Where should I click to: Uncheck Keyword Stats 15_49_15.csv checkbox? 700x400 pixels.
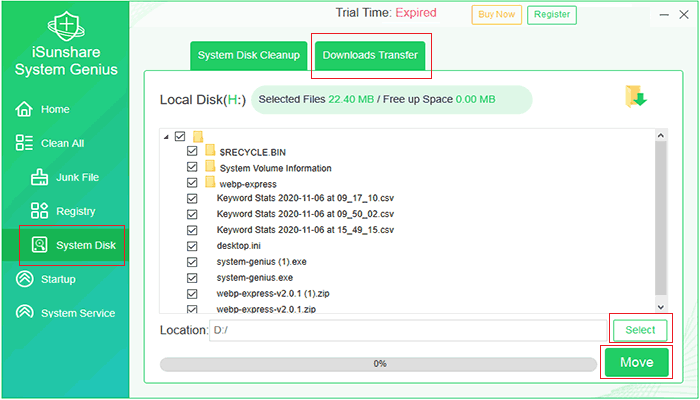tap(192, 230)
